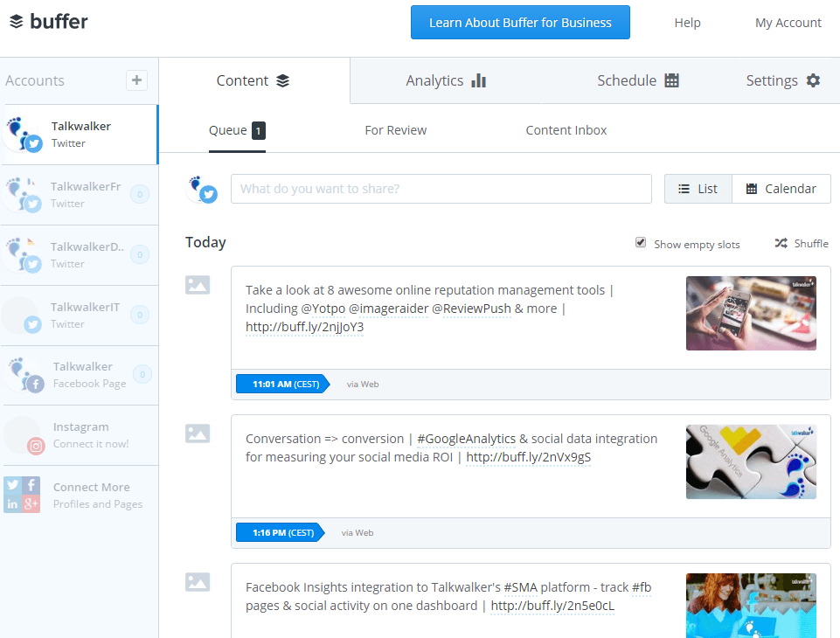This screenshot has width=840, height=638.
Task: Click the Connect More social networks icon
Action: [x=22, y=495]
